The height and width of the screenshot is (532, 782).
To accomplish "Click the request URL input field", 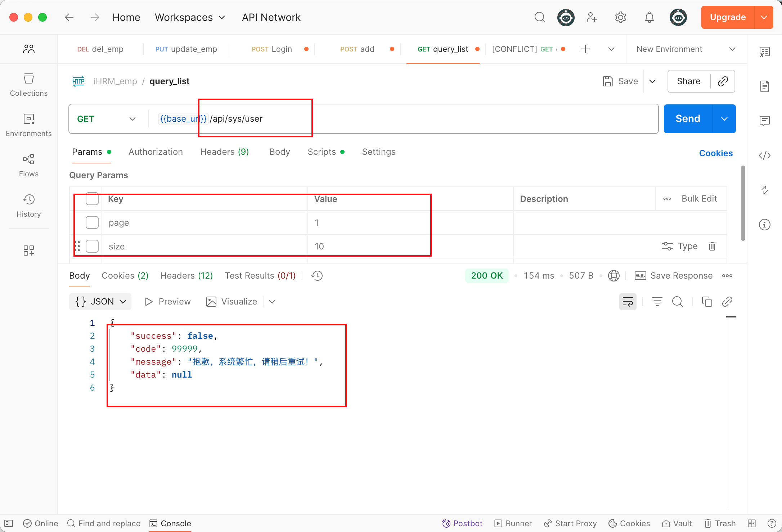I will pyautogui.click(x=432, y=119).
